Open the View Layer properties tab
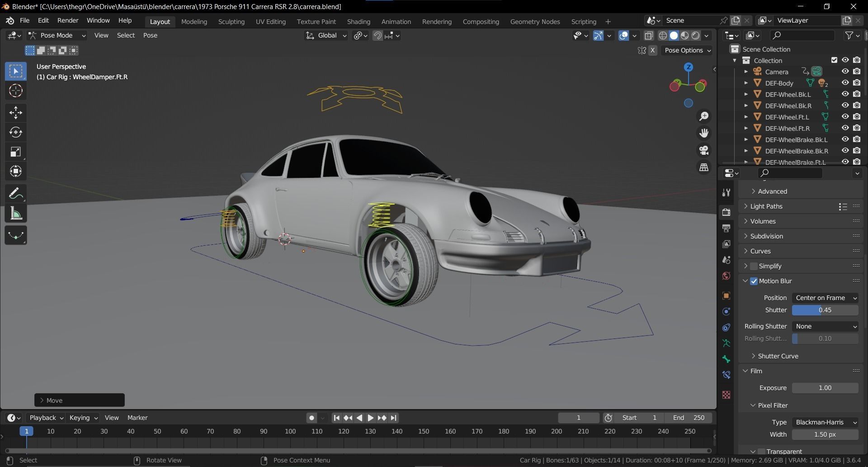 [x=726, y=244]
